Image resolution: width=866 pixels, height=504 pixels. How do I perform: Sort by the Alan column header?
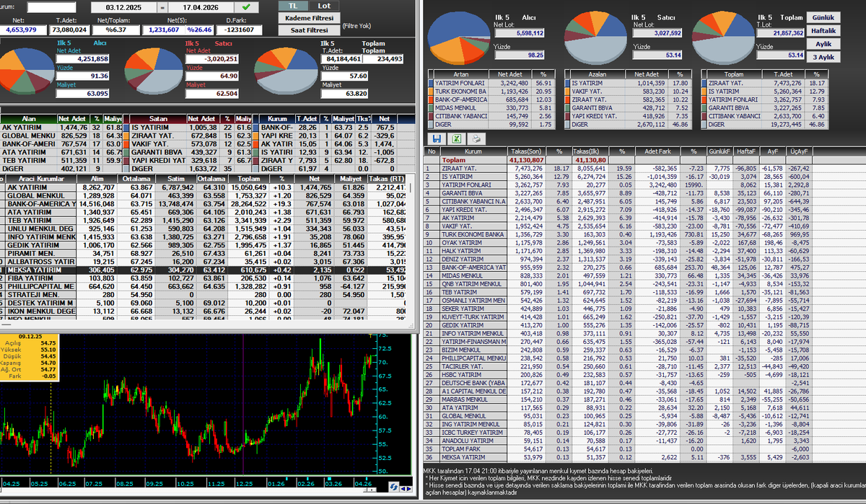click(x=29, y=118)
